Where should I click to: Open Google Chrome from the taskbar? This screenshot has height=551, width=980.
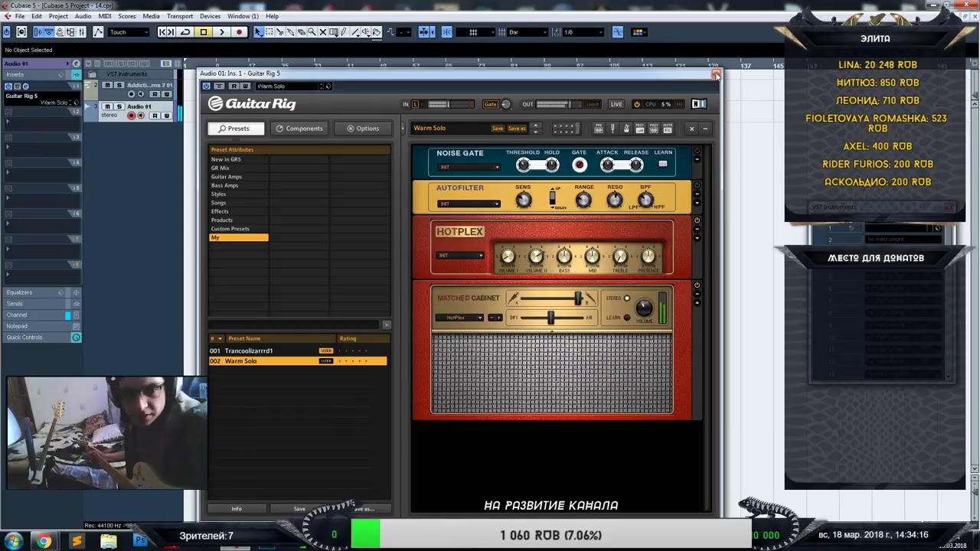coord(44,542)
